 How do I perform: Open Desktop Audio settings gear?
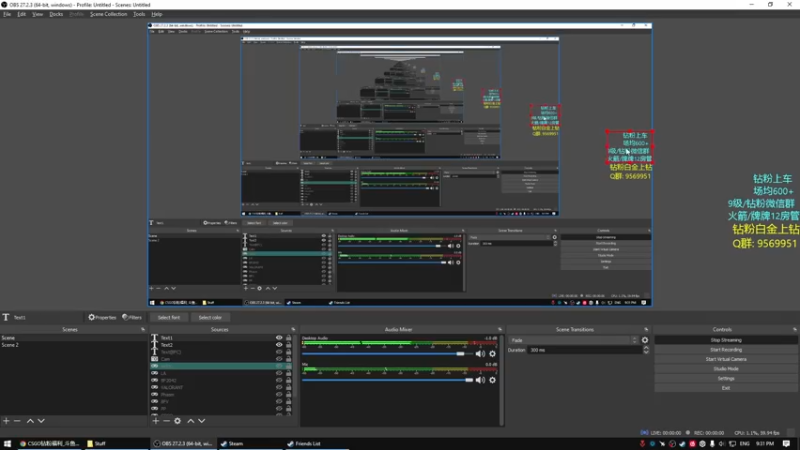pyautogui.click(x=492, y=354)
